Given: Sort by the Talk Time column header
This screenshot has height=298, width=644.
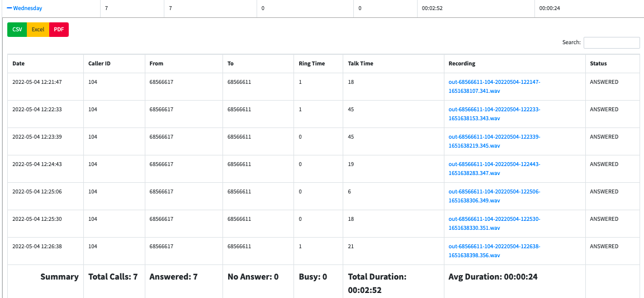Looking at the screenshot, I should [394, 64].
